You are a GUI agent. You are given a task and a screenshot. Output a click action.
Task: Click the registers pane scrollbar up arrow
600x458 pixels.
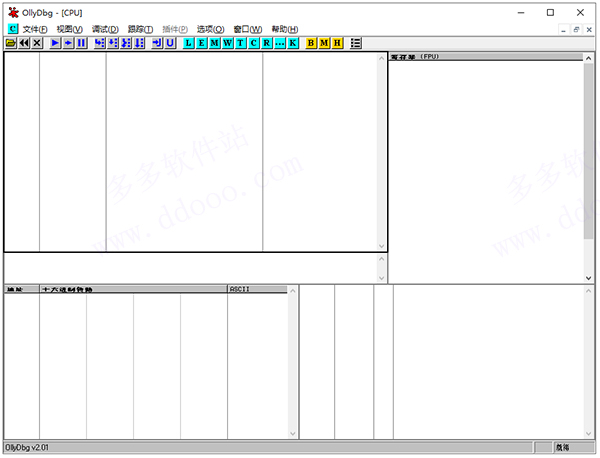[588, 58]
